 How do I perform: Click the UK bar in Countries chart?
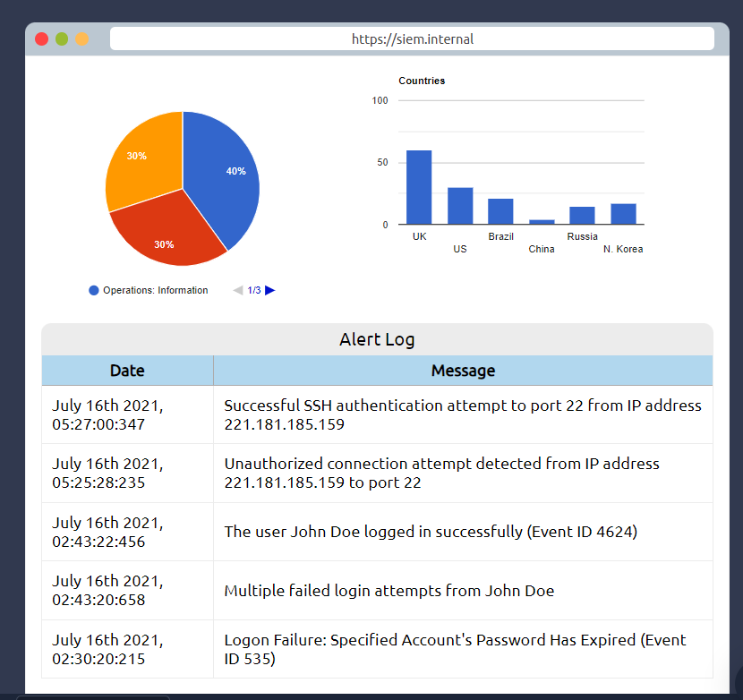tap(419, 188)
